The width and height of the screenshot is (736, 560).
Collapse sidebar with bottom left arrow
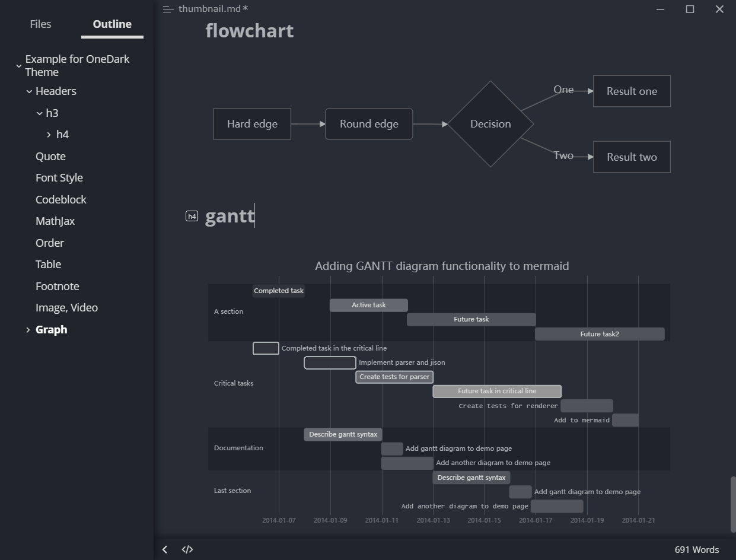click(x=165, y=549)
